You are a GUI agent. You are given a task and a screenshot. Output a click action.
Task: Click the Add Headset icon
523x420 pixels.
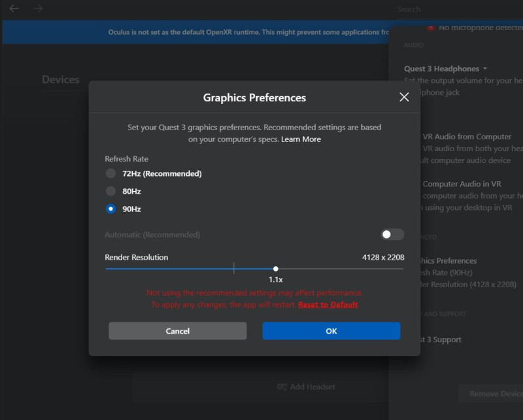click(282, 387)
